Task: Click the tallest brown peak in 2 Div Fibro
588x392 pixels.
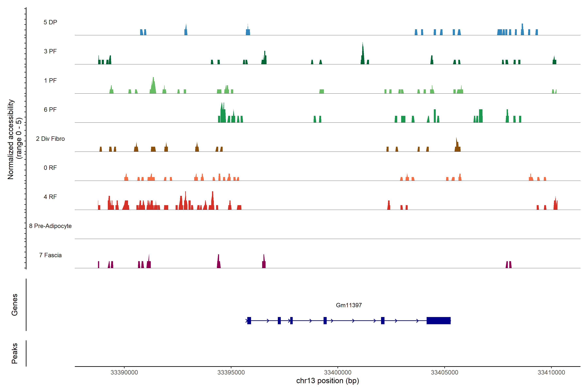Action: pos(457,146)
